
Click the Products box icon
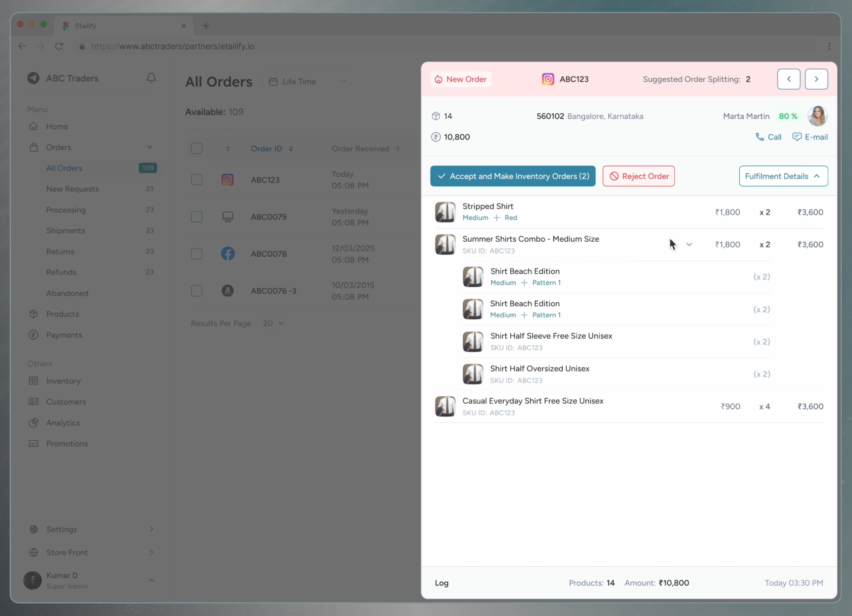(x=33, y=314)
